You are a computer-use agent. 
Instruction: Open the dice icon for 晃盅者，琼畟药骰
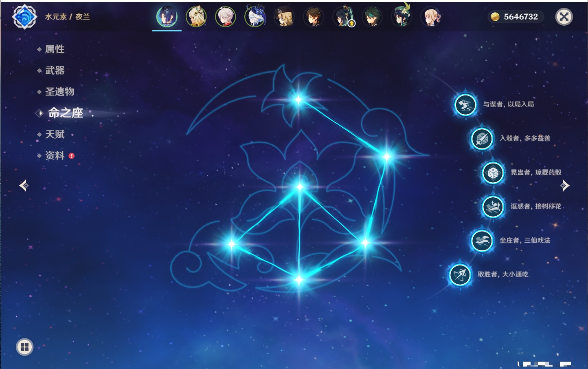coord(493,173)
